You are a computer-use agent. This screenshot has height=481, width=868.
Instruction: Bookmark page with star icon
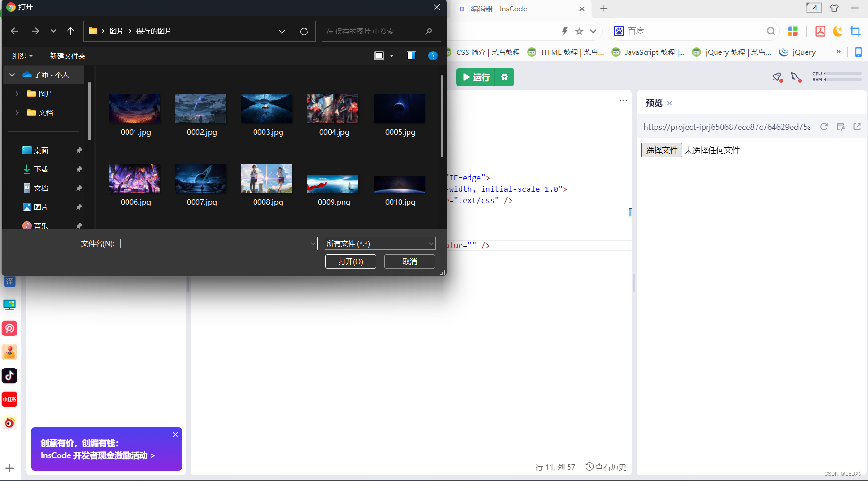pos(579,31)
